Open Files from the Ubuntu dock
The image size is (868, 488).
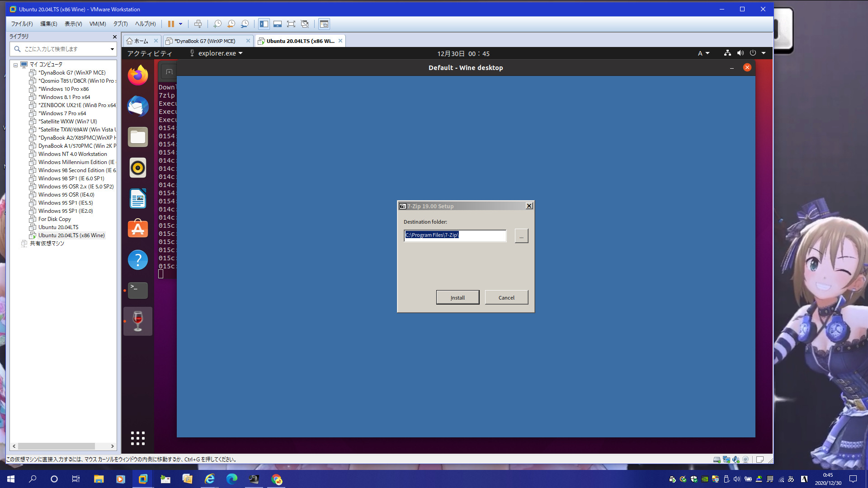pos(138,137)
